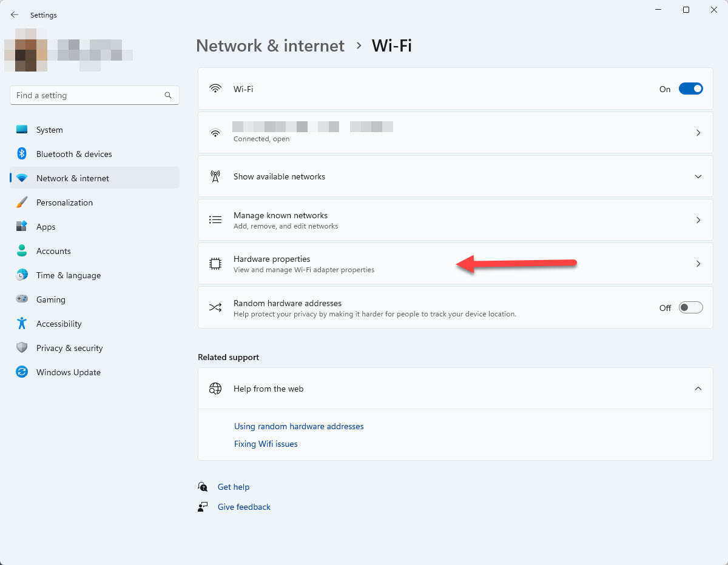728x565 pixels.
Task: Click the Fixing Wifi issues link
Action: pyautogui.click(x=266, y=444)
